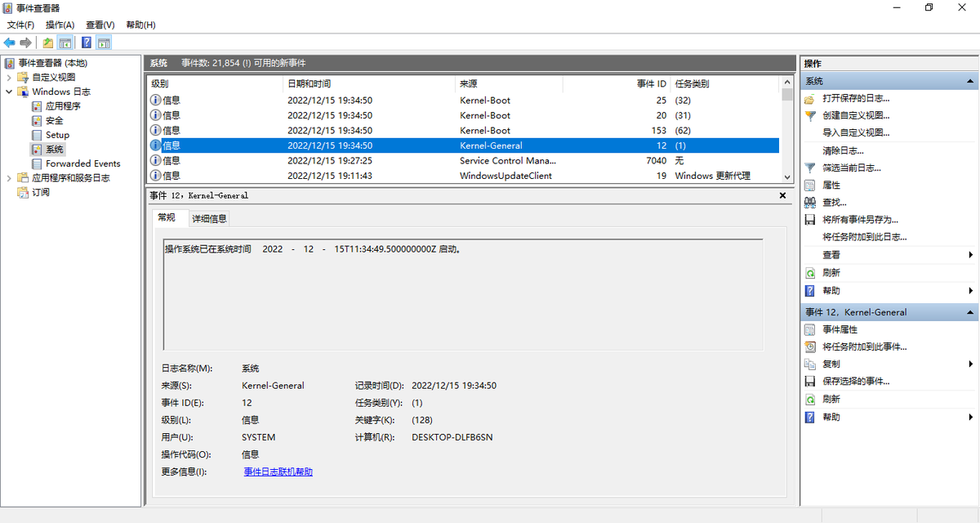Open the 操作(A) menu
Screen dimensions: 980x523
[60, 25]
